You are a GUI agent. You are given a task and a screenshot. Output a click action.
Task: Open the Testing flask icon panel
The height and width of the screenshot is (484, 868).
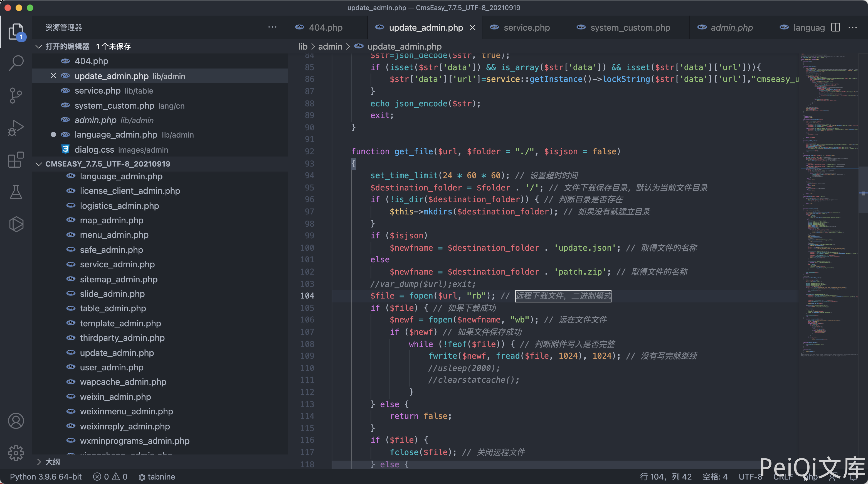pyautogui.click(x=16, y=192)
